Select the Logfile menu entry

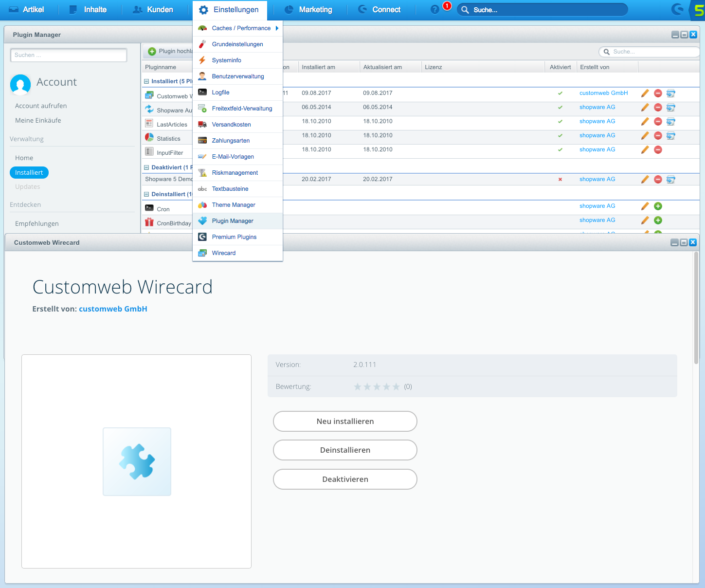point(237,92)
